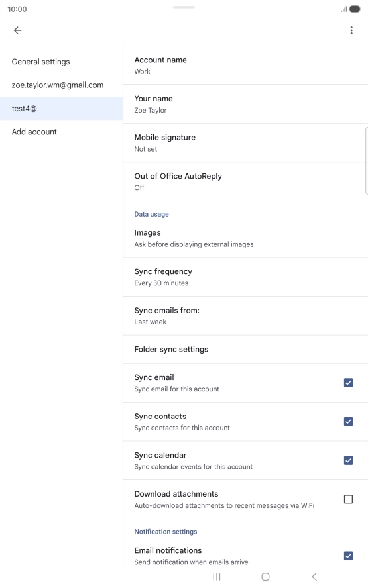Tap the Notification settings section header
The height and width of the screenshot is (588, 368).
pyautogui.click(x=166, y=532)
